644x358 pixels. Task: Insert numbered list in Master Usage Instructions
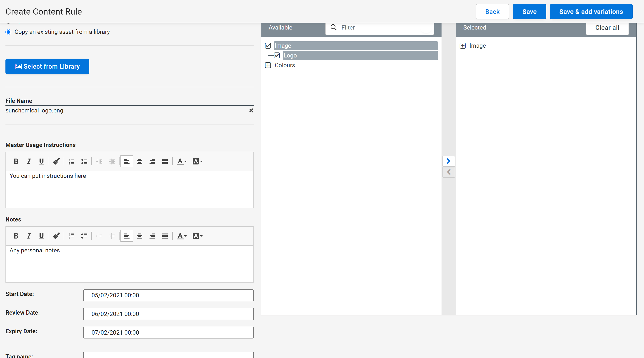[71, 161]
